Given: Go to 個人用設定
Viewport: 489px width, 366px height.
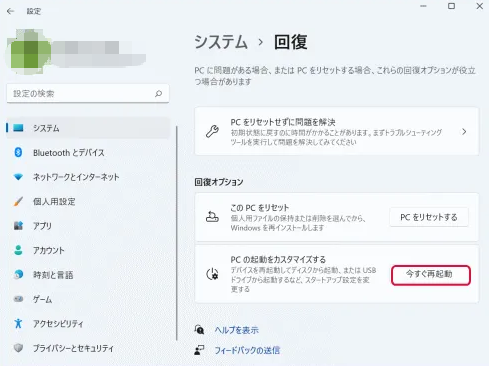Looking at the screenshot, I should 88,201.
